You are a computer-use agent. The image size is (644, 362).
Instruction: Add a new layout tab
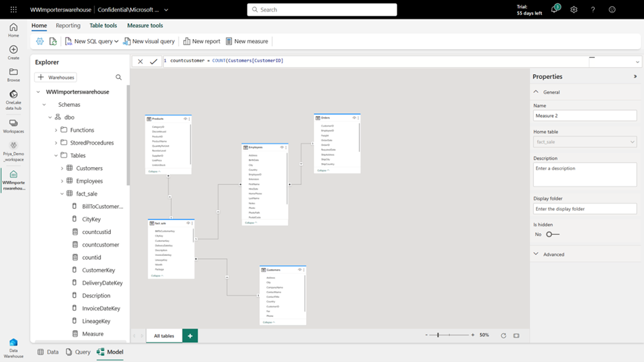pyautogui.click(x=190, y=335)
